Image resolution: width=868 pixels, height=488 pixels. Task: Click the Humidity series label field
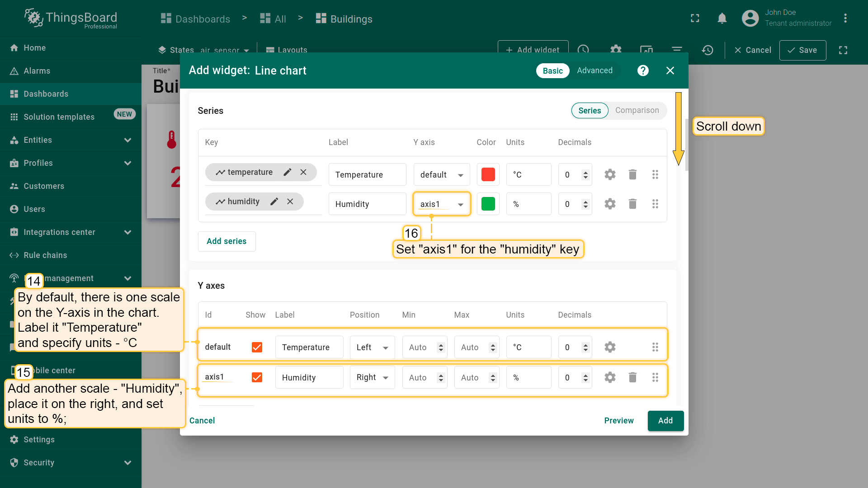click(367, 204)
